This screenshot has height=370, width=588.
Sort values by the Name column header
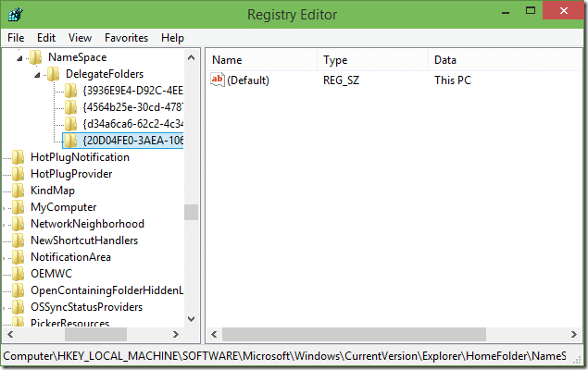[261, 60]
